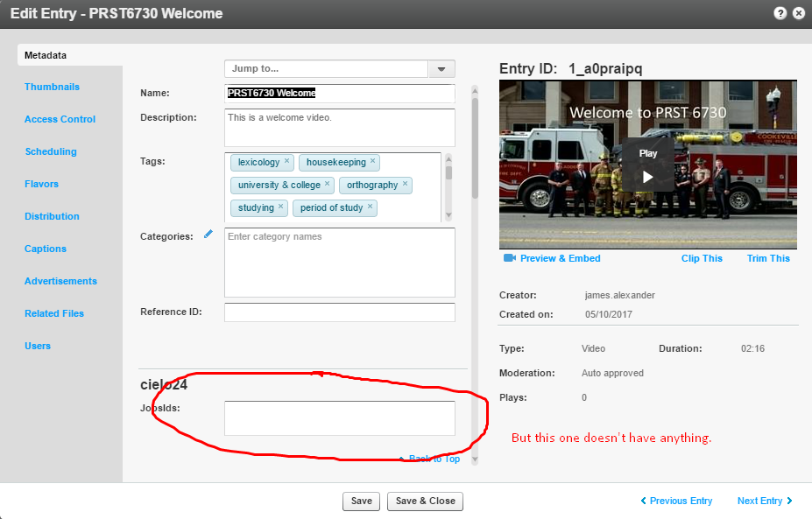Go to the Related Files section
812x519 pixels.
tap(54, 313)
